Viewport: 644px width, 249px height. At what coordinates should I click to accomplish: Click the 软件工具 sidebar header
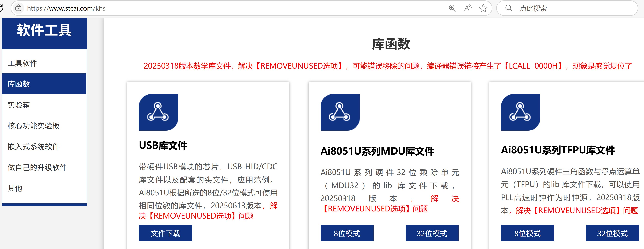(x=44, y=30)
